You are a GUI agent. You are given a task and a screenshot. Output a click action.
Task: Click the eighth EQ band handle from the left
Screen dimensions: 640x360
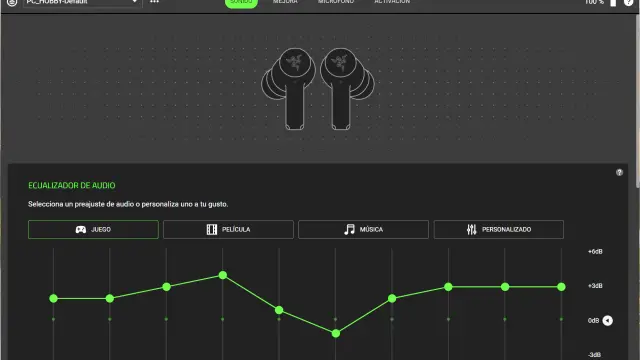click(x=448, y=287)
